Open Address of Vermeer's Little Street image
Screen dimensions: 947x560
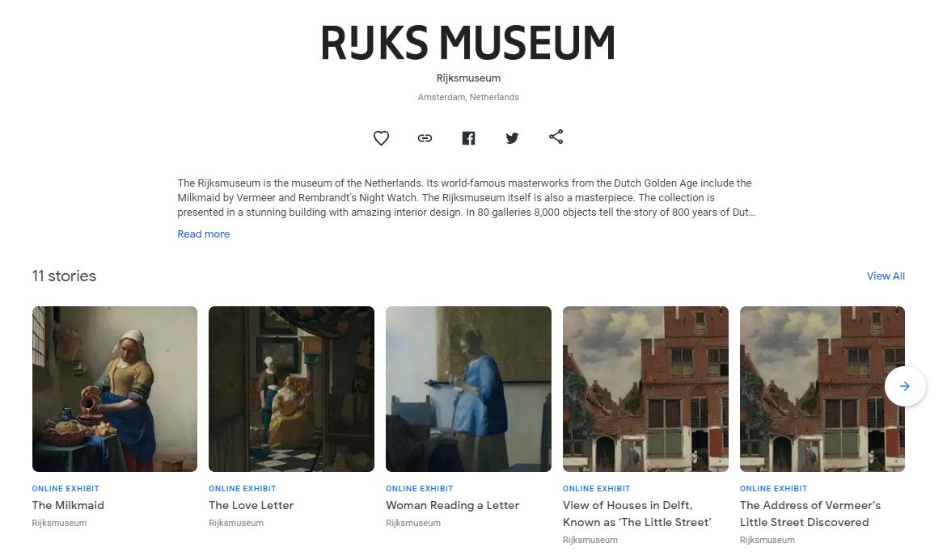pyautogui.click(x=822, y=389)
